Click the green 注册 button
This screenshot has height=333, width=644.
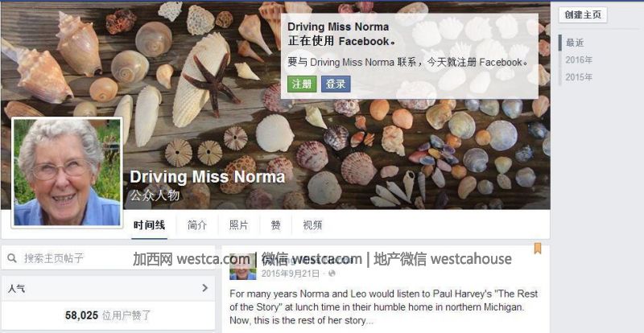click(302, 84)
